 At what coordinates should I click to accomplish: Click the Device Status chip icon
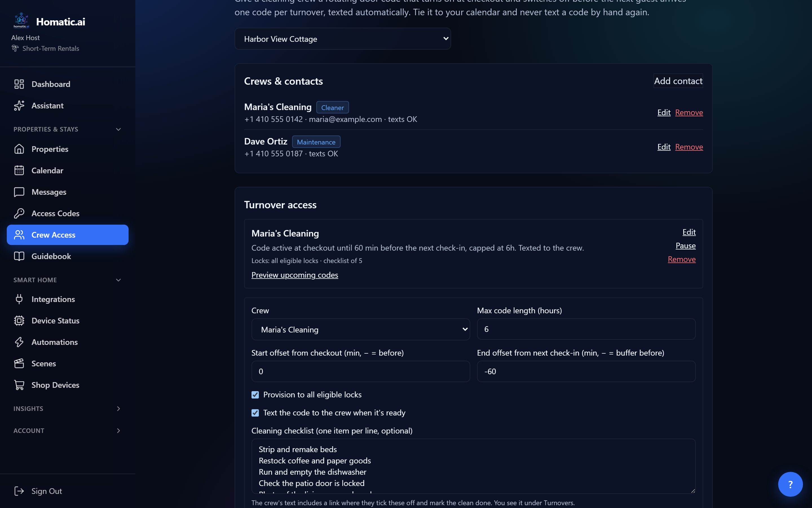point(19,321)
